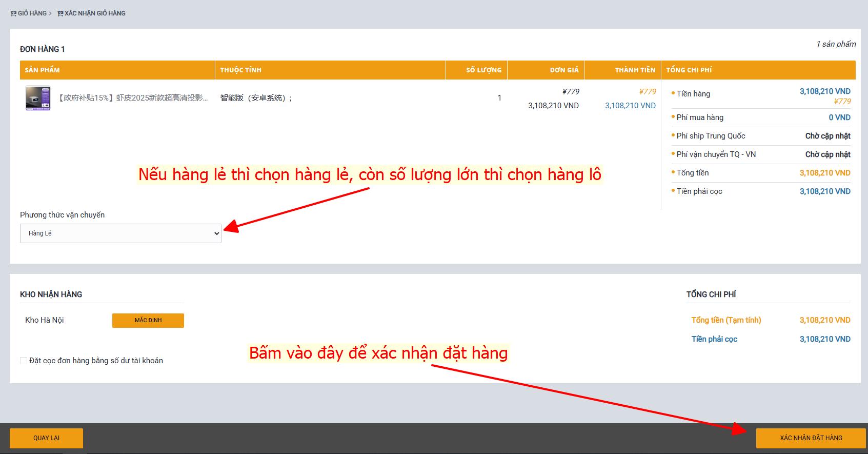
Task: Click the projector product thumbnail
Action: (38, 98)
